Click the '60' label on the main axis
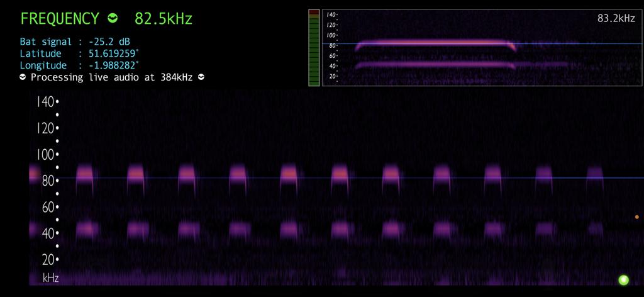The height and width of the screenshot is (297, 644). (x=48, y=207)
